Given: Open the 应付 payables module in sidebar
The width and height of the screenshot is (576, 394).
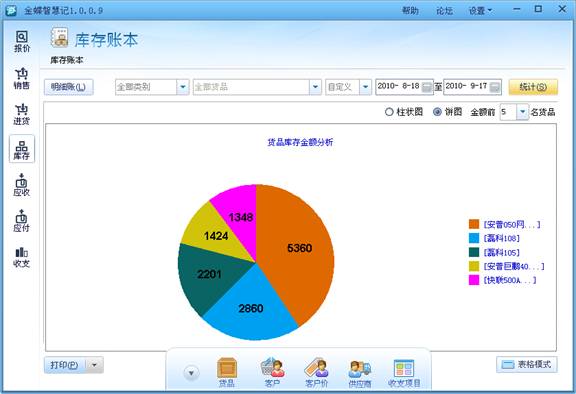Looking at the screenshot, I should [x=22, y=221].
